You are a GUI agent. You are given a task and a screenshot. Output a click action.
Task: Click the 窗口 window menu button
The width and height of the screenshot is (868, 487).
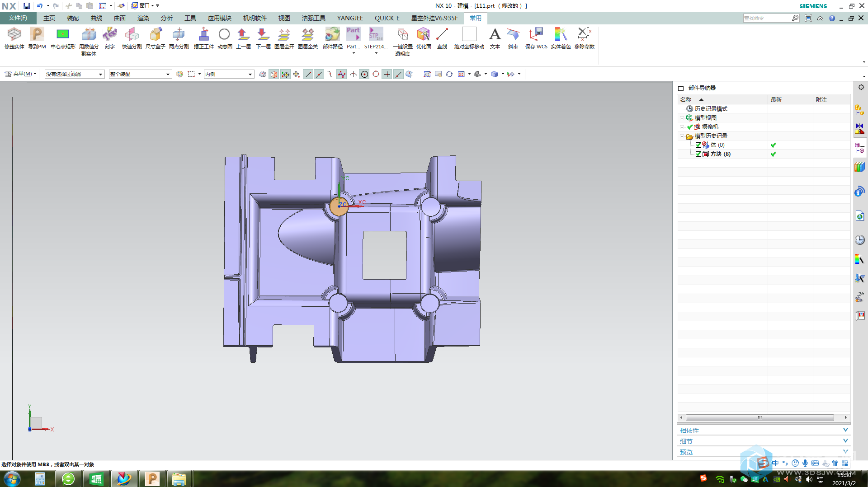(143, 6)
